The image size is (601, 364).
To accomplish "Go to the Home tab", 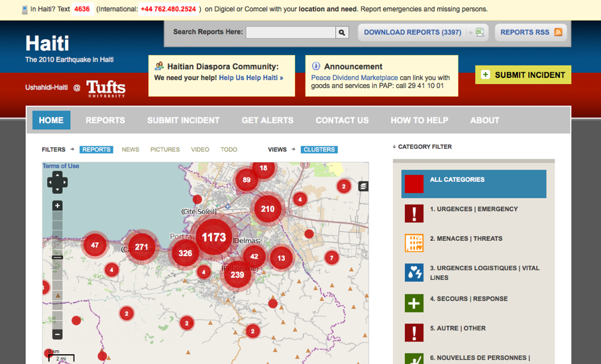I will point(51,120).
